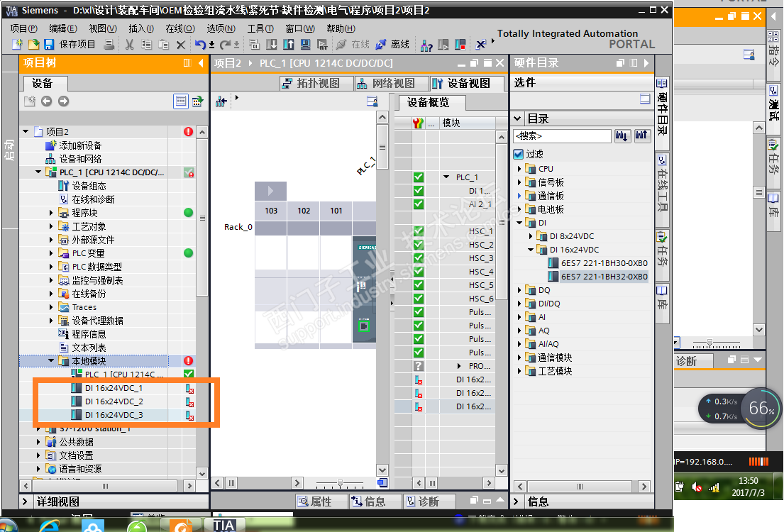This screenshot has width=784, height=532.
Task: Expand the PLC_1 row in device overview
Action: (446, 177)
